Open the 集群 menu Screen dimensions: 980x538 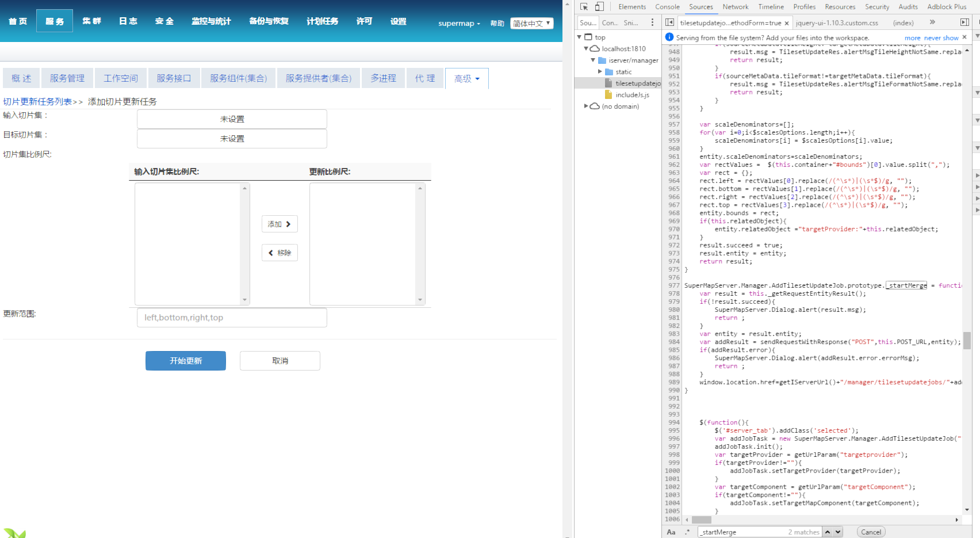click(91, 21)
